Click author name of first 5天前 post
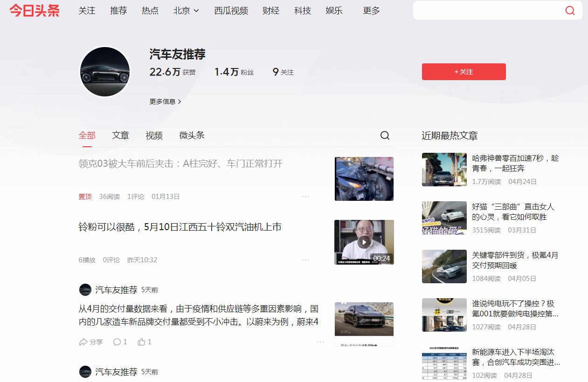This screenshot has width=588, height=382. point(116,290)
